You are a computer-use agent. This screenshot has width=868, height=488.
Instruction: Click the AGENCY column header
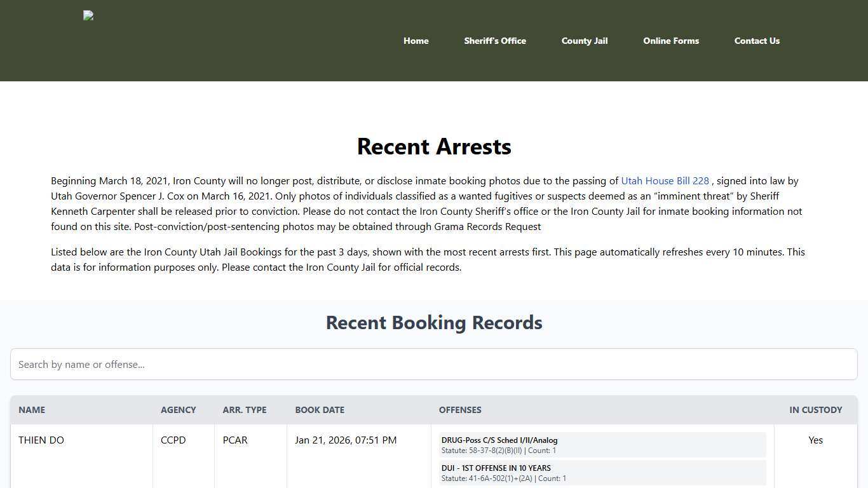(x=178, y=410)
